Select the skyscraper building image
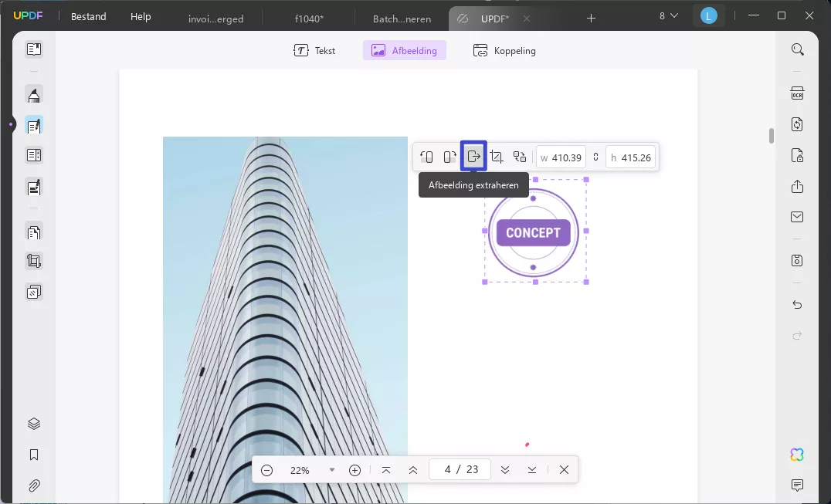 [285, 320]
